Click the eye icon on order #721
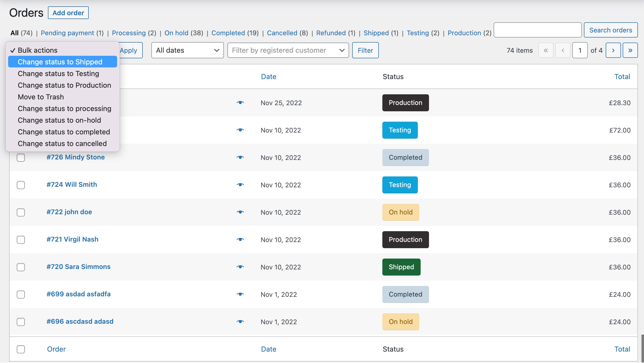The height and width of the screenshot is (363, 644). (x=240, y=239)
